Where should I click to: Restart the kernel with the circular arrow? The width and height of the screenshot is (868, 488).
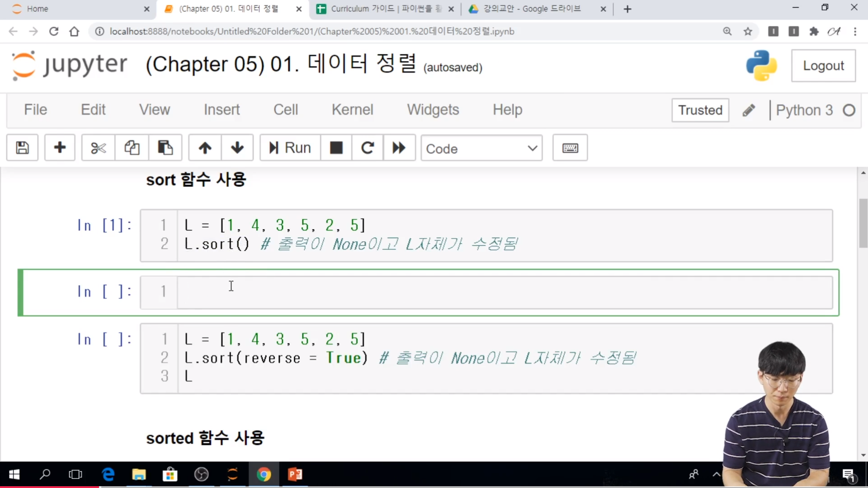click(x=368, y=148)
